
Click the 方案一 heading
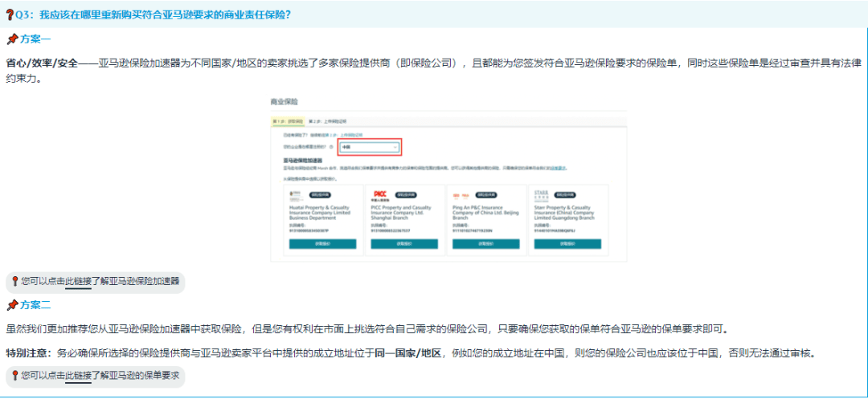[35, 39]
